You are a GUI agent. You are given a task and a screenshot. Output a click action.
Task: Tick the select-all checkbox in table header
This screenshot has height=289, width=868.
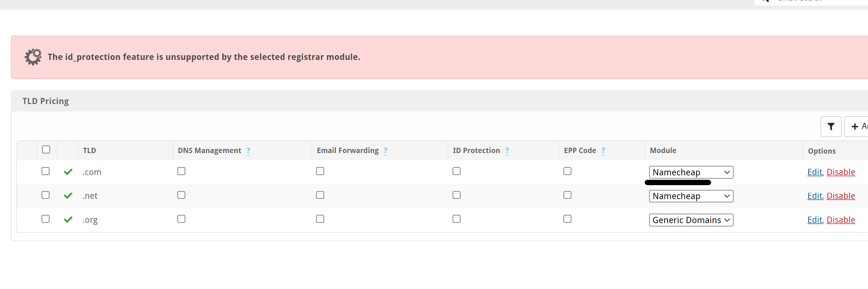(x=46, y=149)
